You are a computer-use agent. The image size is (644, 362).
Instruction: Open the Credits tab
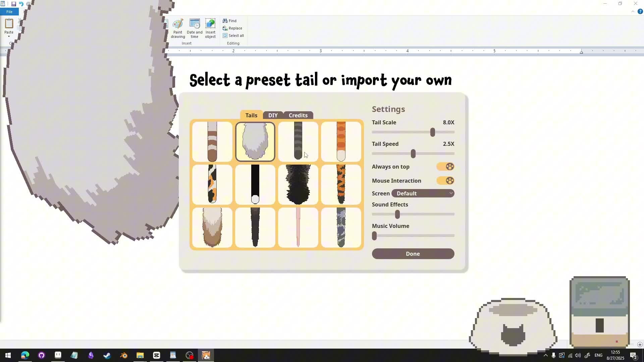pos(298,115)
